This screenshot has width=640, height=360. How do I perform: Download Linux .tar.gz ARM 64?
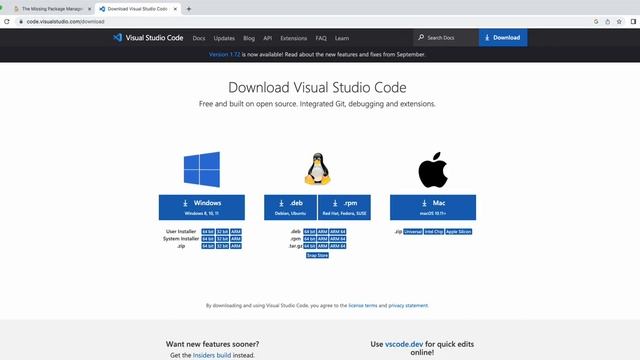point(338,246)
